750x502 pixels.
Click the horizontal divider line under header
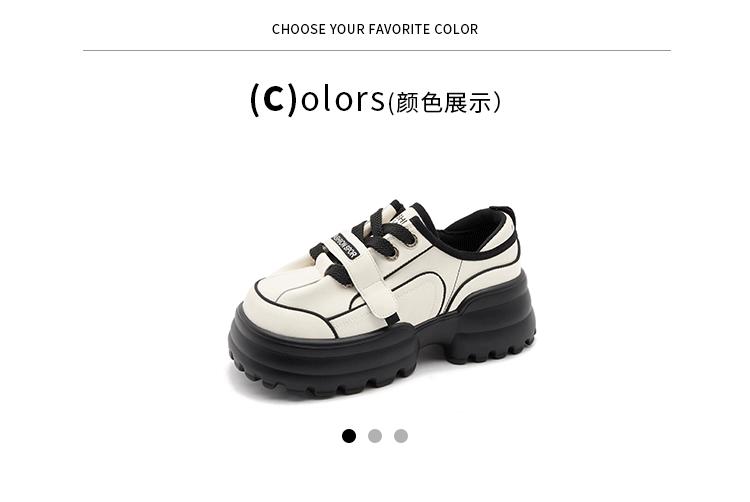click(376, 50)
